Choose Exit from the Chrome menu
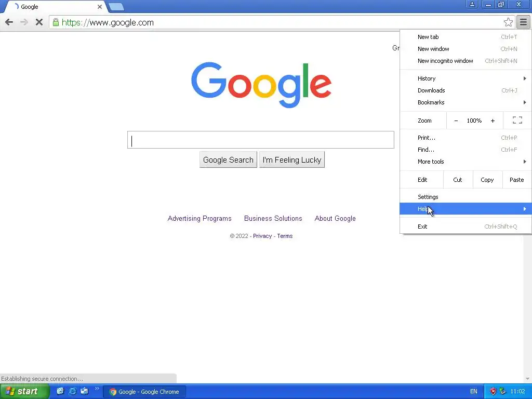 [465, 227]
